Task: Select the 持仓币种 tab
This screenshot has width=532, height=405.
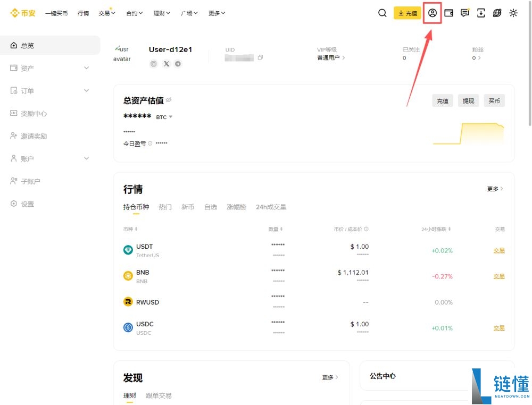Action: [x=136, y=207]
